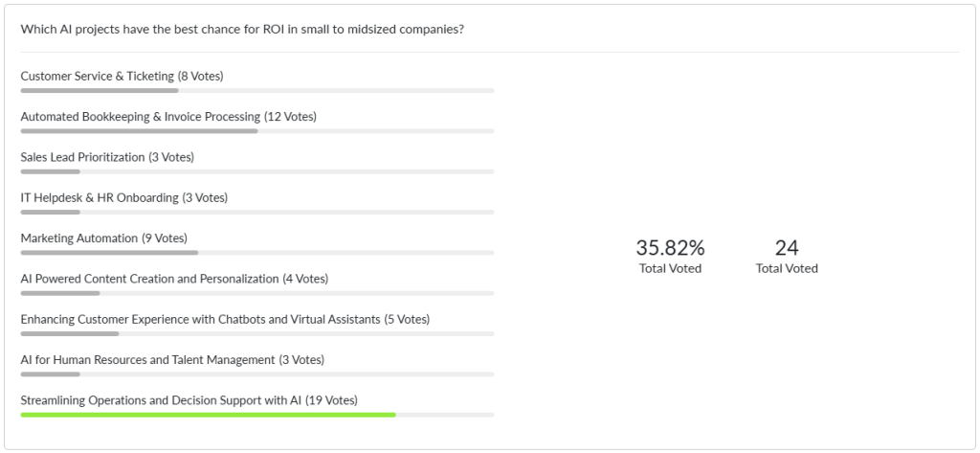Click AI for Human Resources and Talent Management
The image size is (980, 453).
(x=172, y=360)
